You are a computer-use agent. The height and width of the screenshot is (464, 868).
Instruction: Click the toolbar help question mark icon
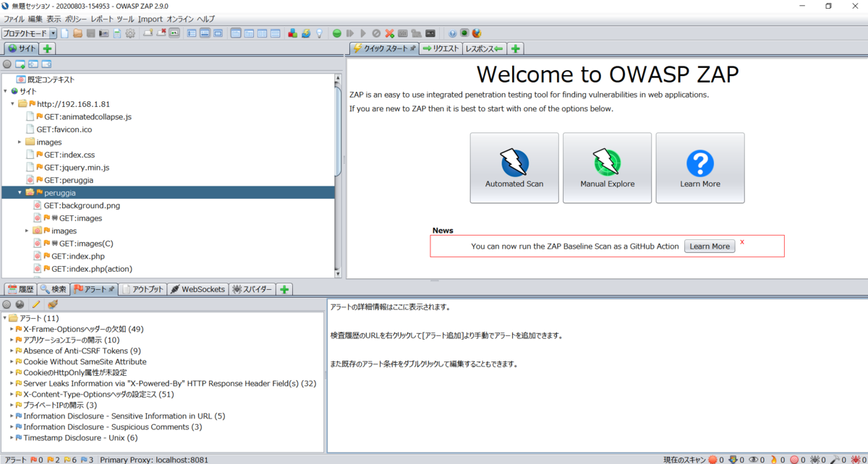click(452, 33)
